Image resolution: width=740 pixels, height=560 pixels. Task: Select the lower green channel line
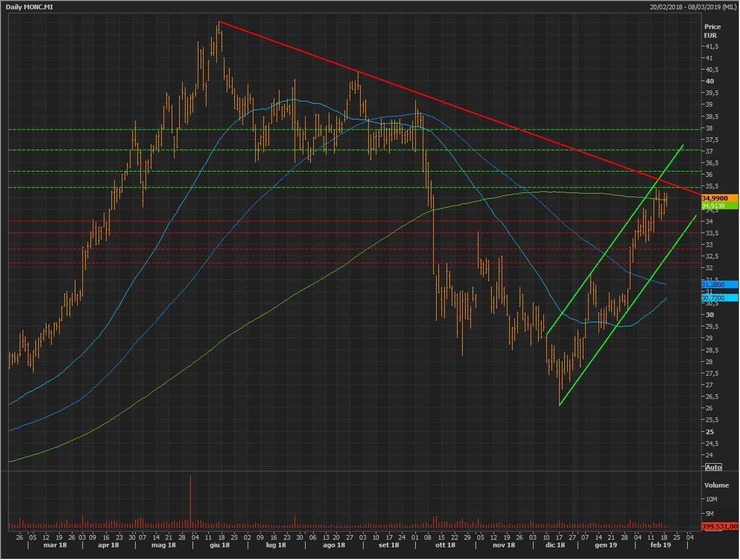point(627,310)
